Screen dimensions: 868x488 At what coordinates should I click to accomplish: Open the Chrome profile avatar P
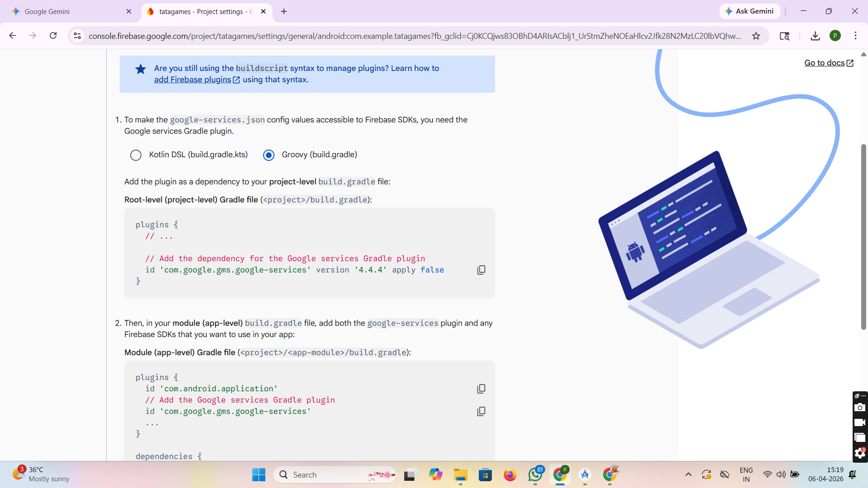coord(835,36)
